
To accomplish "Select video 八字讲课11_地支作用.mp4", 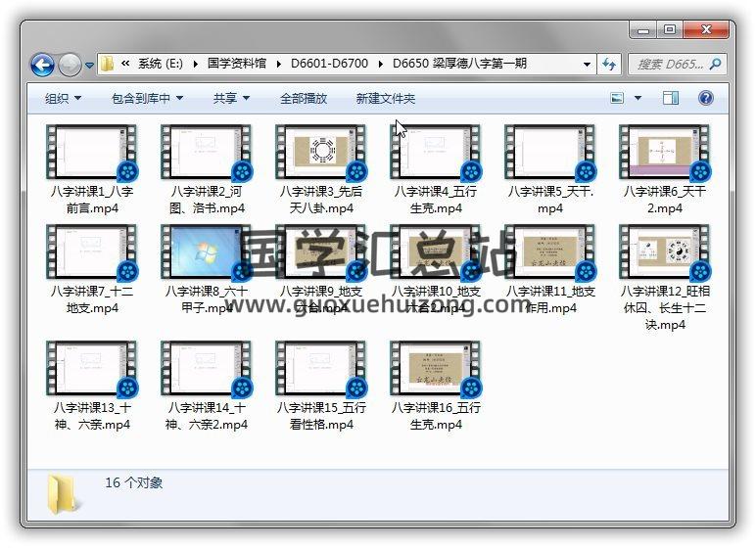I will (x=550, y=269).
